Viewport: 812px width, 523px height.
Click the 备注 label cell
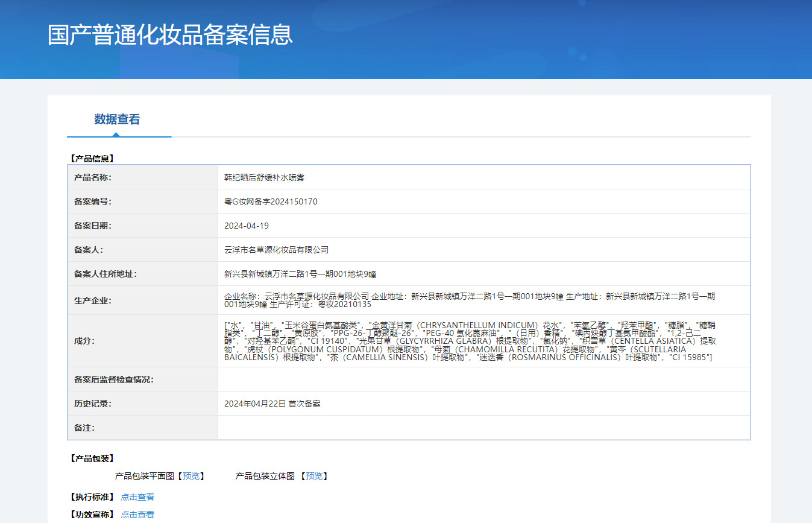pos(143,428)
